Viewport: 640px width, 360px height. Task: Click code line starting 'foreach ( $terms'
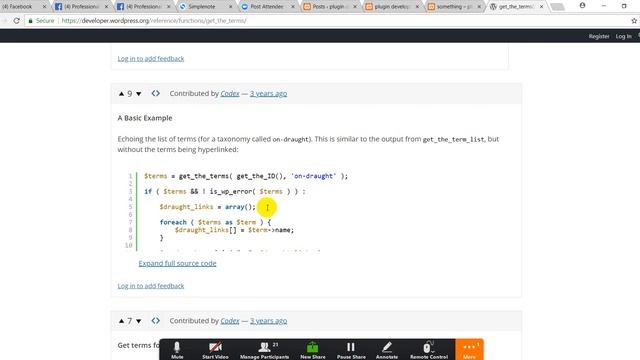tap(215, 222)
